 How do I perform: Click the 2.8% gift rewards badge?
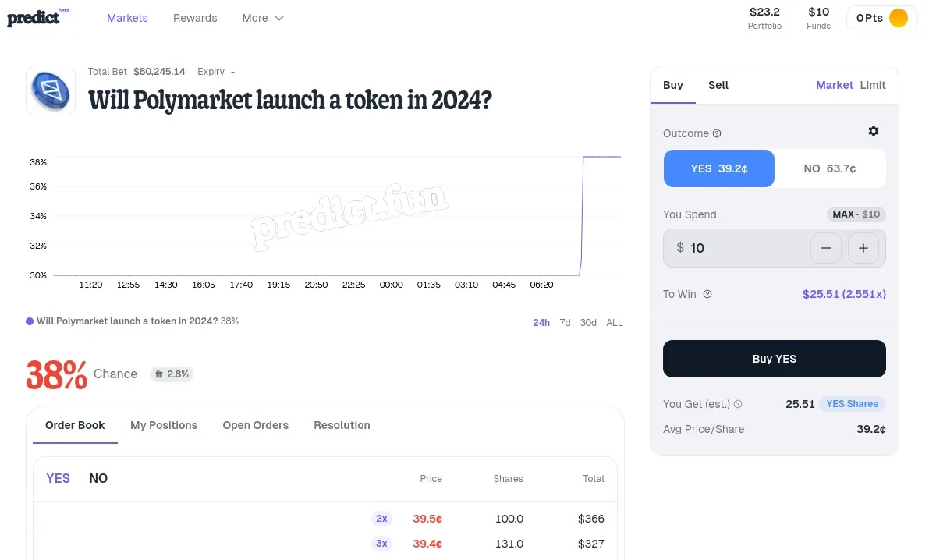click(172, 374)
